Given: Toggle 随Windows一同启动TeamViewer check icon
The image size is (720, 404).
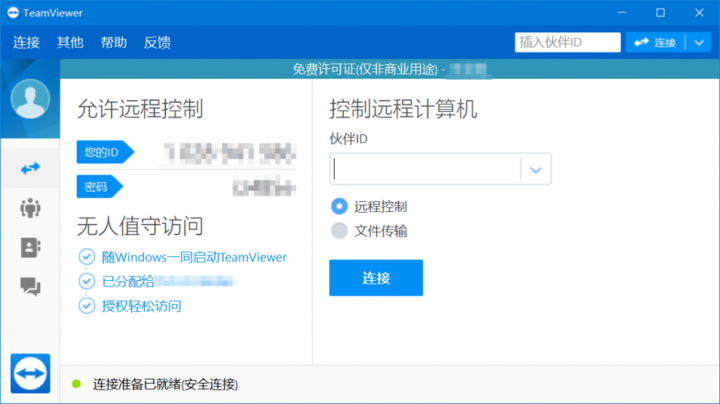Looking at the screenshot, I should tap(87, 257).
